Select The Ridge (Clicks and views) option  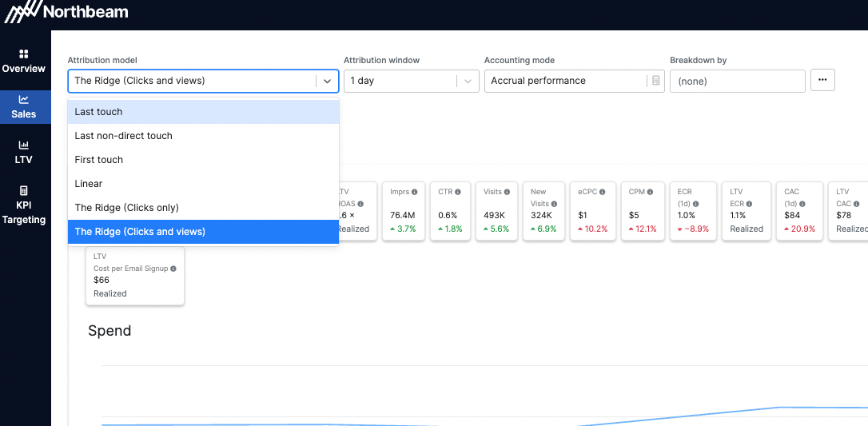pyautogui.click(x=203, y=232)
